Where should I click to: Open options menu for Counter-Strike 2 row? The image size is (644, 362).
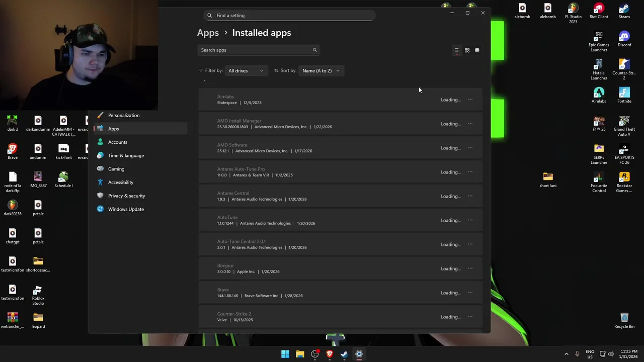point(470,317)
